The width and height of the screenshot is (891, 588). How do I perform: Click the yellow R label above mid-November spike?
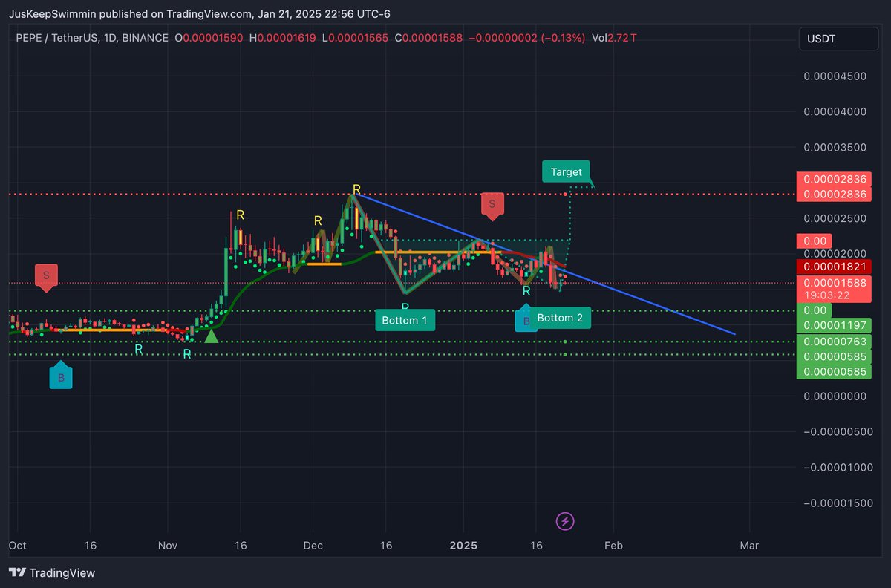point(241,215)
